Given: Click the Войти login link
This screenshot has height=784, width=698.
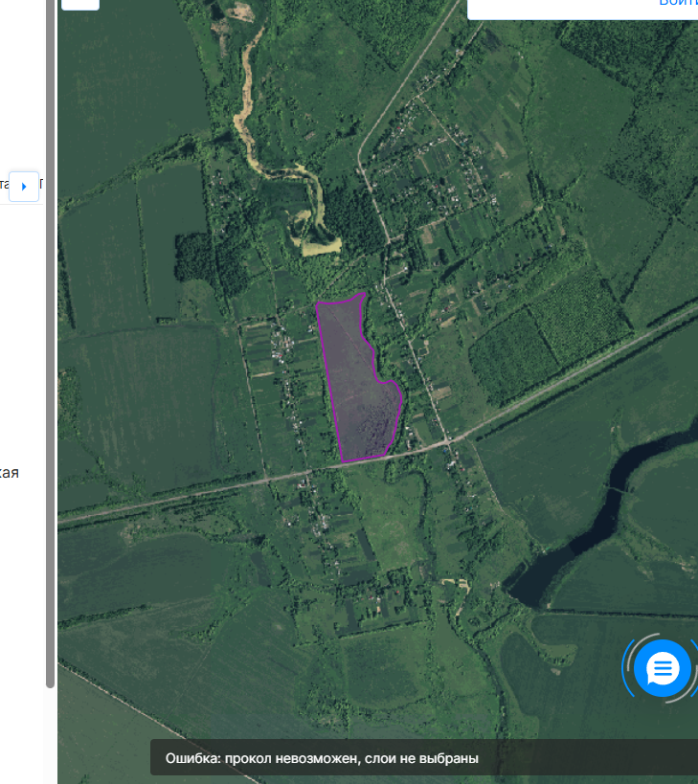Looking at the screenshot, I should (677, 4).
